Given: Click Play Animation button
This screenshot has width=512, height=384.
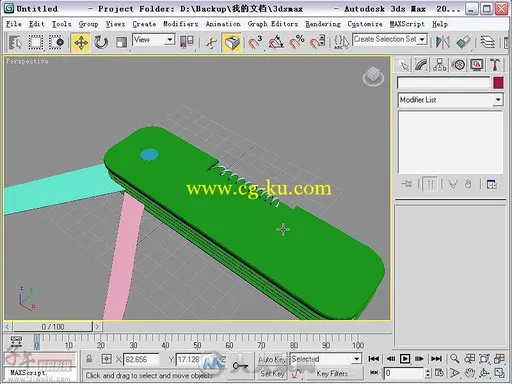Looking at the screenshot, I should 405,359.
